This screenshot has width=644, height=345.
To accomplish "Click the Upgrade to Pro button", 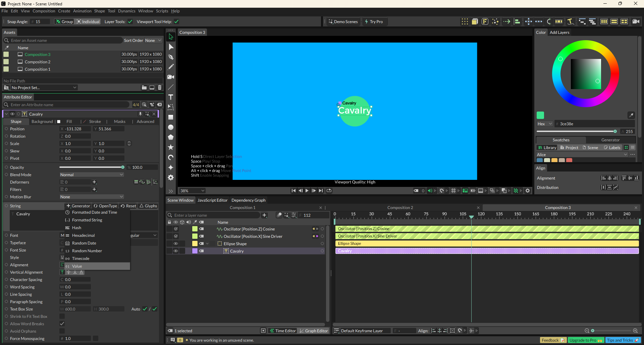I will [585, 340].
